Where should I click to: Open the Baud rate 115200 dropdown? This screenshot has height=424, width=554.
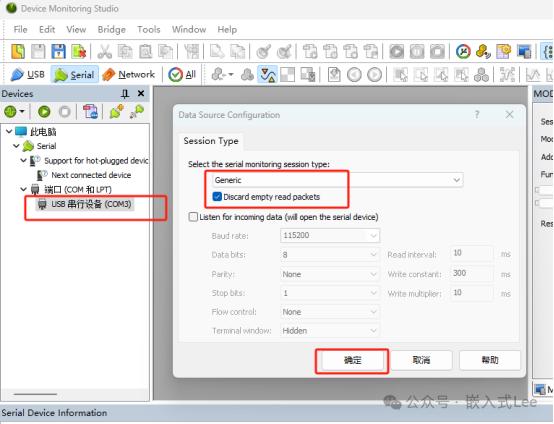tap(330, 235)
